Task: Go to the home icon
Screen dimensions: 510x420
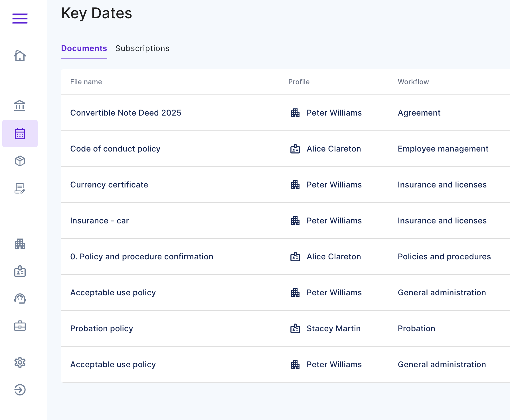Action: (20, 56)
